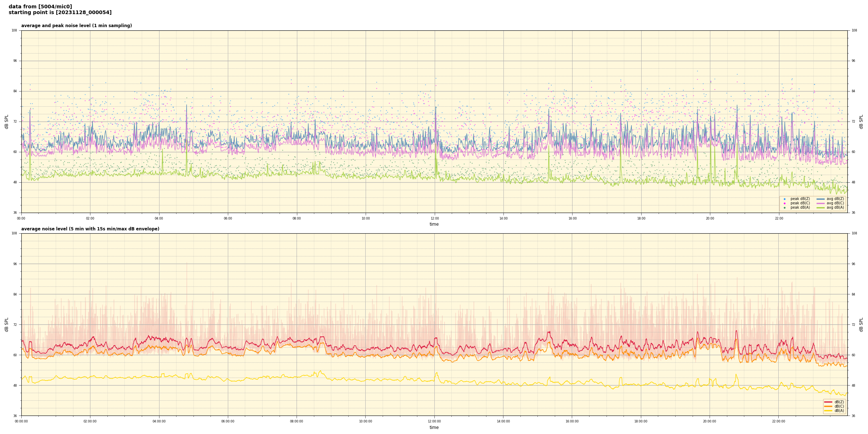Image resolution: width=868 pixels, height=434 pixels.
Task: Click the left 'dB SPL' label of bottom chart
Action: click(x=7, y=324)
